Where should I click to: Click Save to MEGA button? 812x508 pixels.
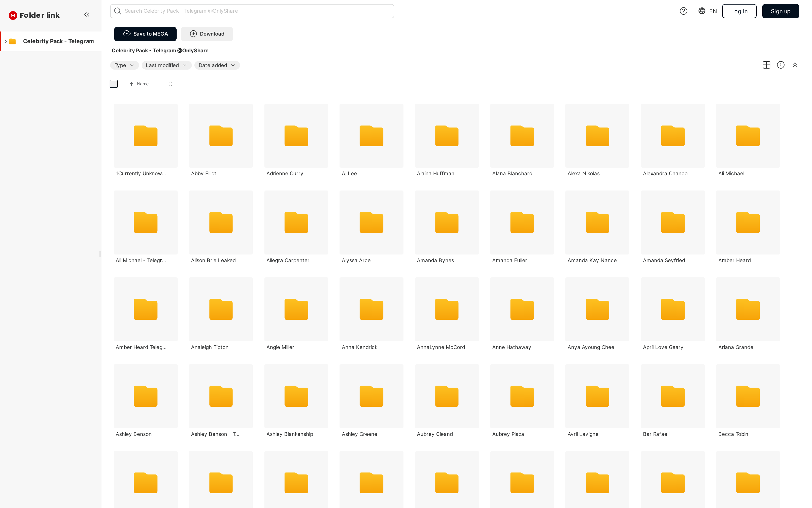click(x=145, y=34)
